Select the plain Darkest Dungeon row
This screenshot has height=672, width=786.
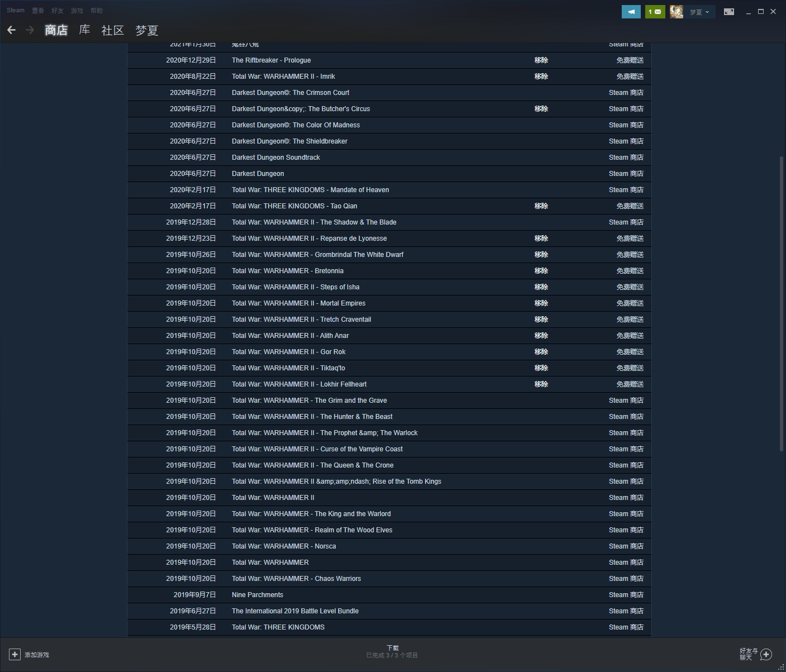(389, 174)
